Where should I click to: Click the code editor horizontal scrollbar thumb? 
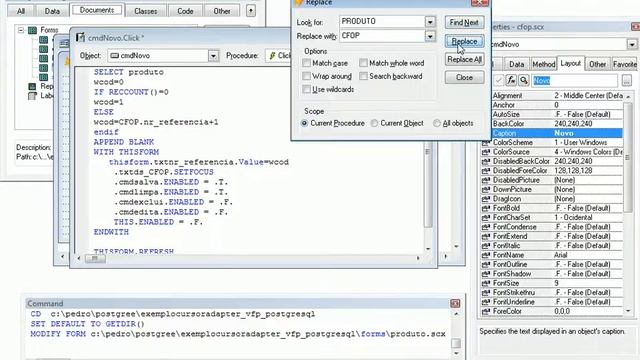(95, 258)
